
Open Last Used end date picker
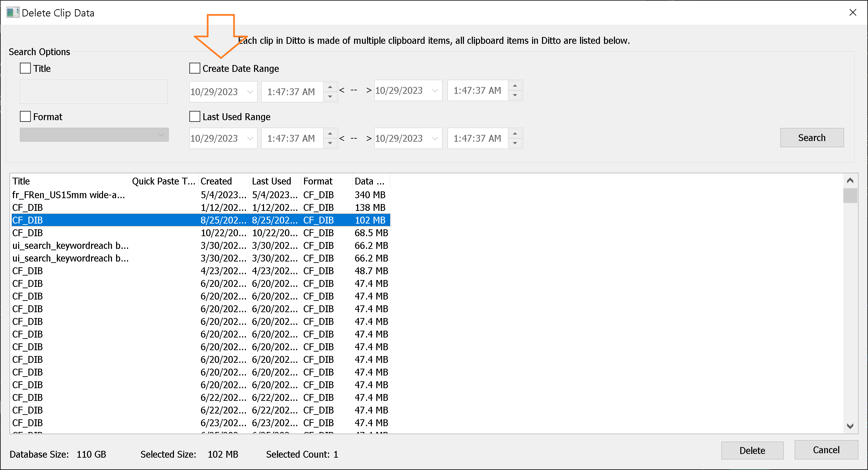coord(435,138)
